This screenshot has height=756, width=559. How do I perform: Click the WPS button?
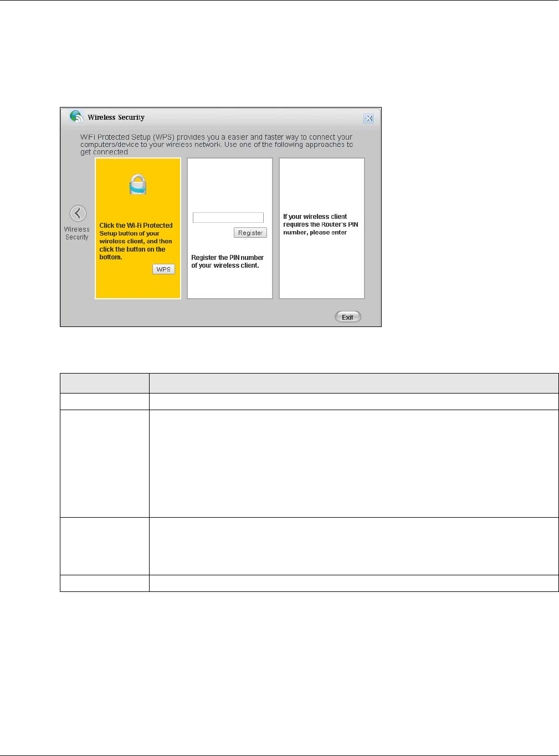click(x=163, y=269)
